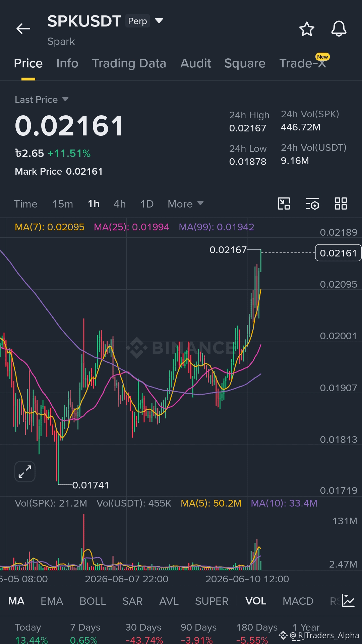
Task: Tap the +11.51% change value
Action: (69, 153)
